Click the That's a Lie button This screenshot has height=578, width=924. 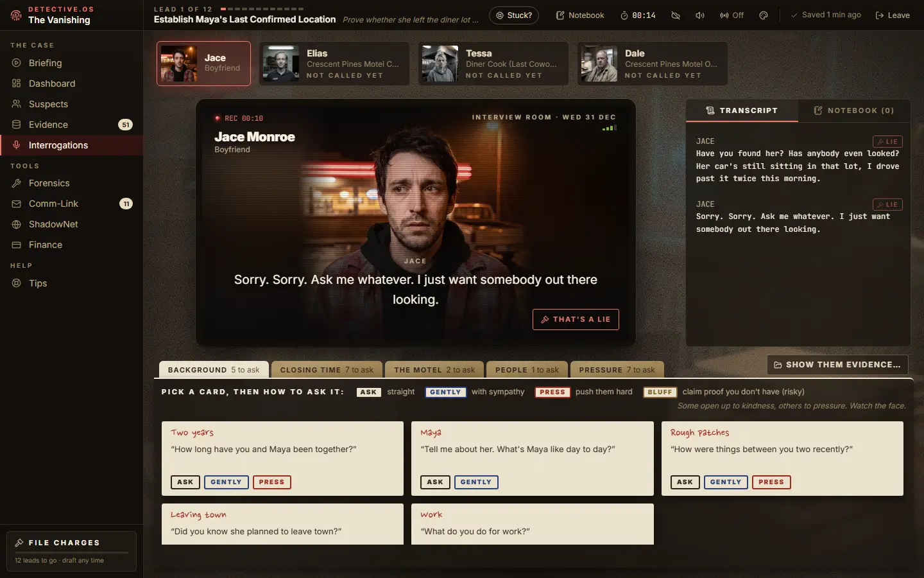pos(576,319)
